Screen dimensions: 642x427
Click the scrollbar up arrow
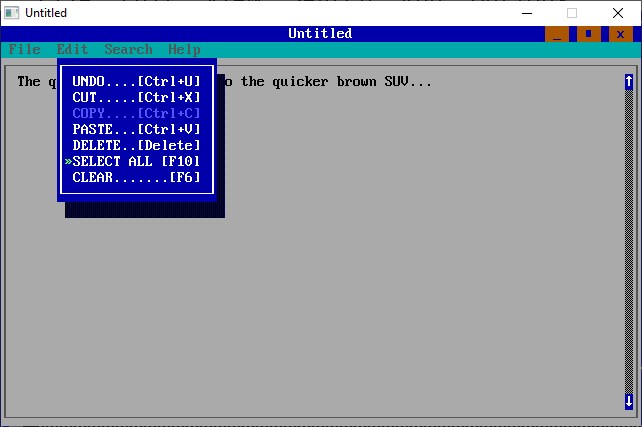pos(628,82)
